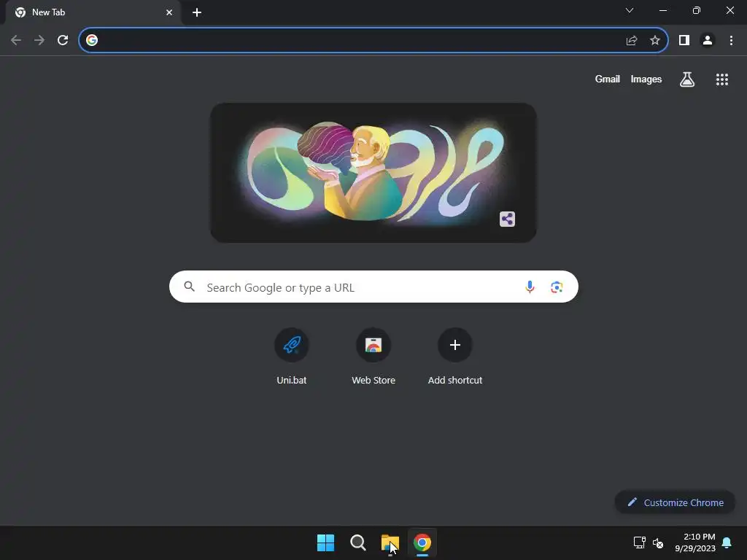
Task: Click the Search Google or type a URL box
Action: pos(373,287)
